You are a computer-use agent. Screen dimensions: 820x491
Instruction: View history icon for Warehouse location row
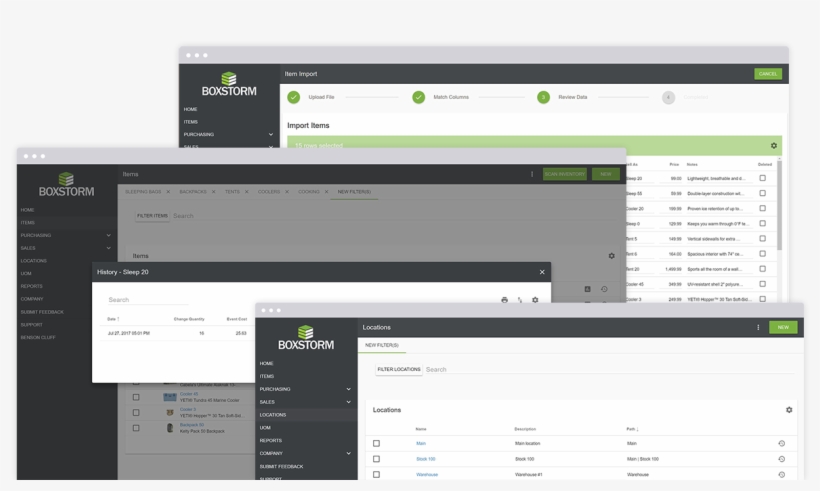coord(781,474)
